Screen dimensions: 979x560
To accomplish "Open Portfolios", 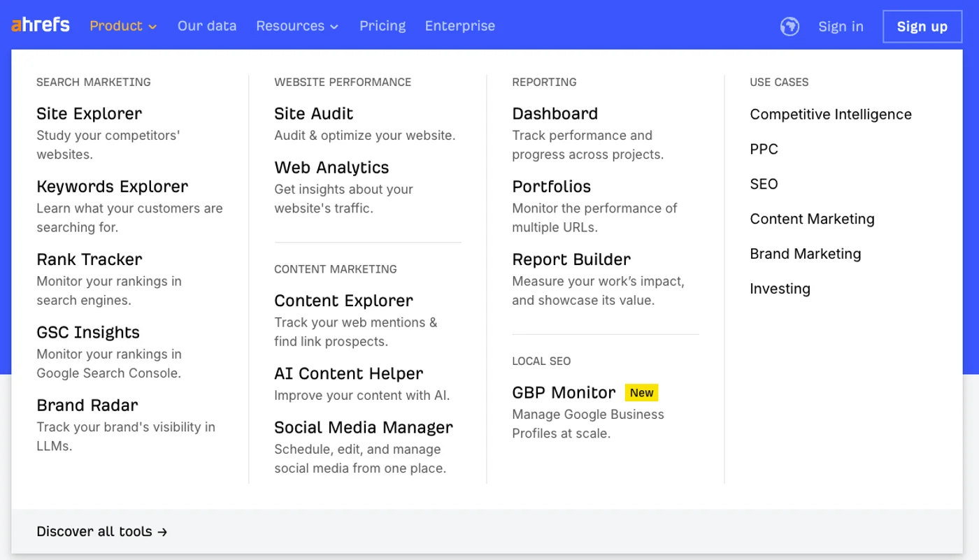I will pyautogui.click(x=551, y=187).
